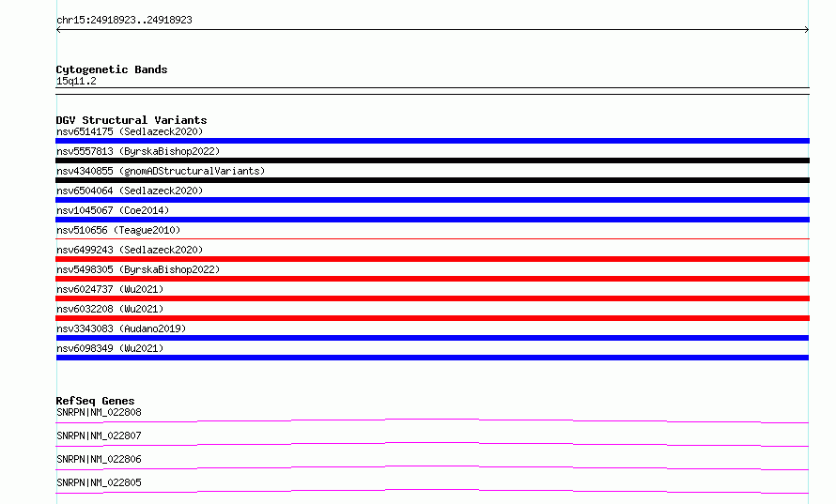Click the red bar under nsv6032208
The image size is (836, 504).
432,318
